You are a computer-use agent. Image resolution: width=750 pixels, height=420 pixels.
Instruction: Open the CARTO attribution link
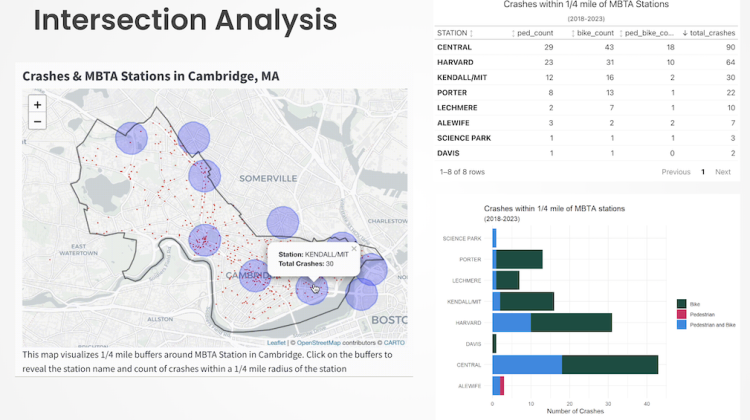[394, 343]
